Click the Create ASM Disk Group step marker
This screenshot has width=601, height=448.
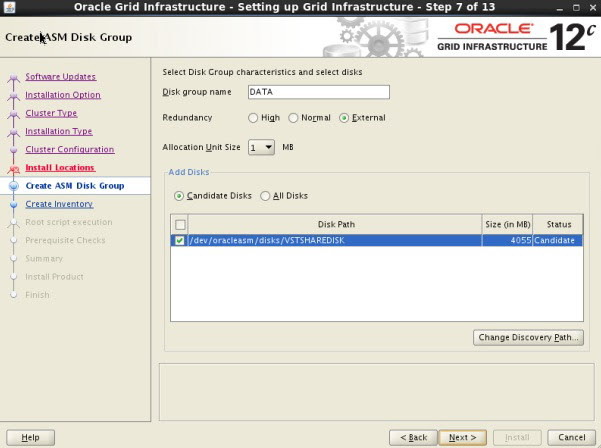[x=14, y=186]
